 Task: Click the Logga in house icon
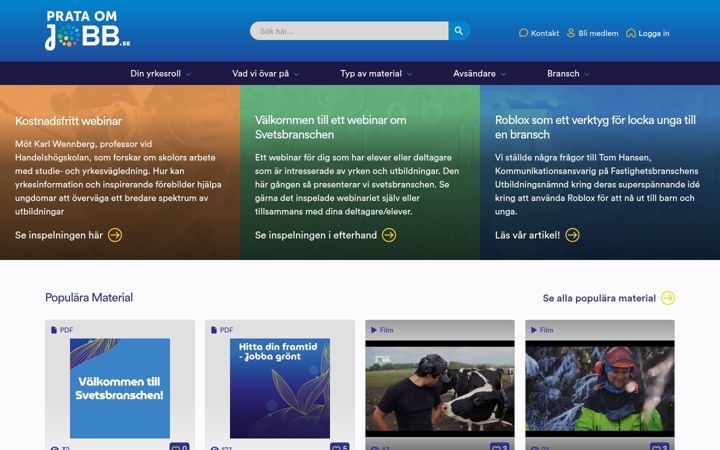pyautogui.click(x=631, y=33)
